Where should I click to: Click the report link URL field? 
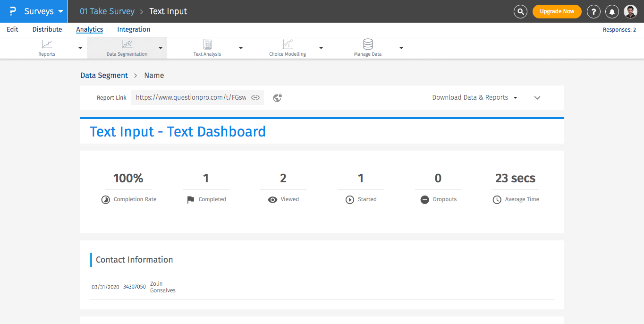[x=191, y=98]
